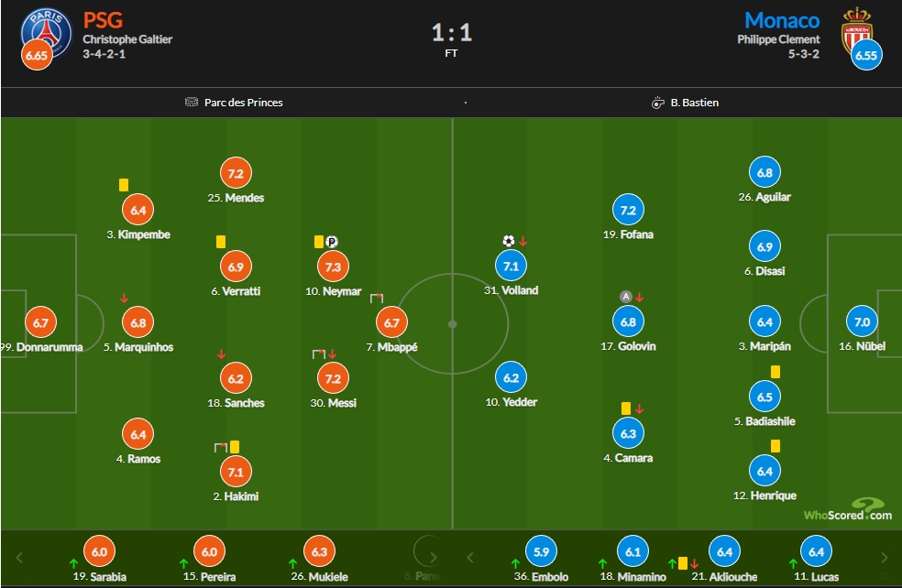
Task: Click the PSG club crest logo
Action: pyautogui.click(x=47, y=33)
